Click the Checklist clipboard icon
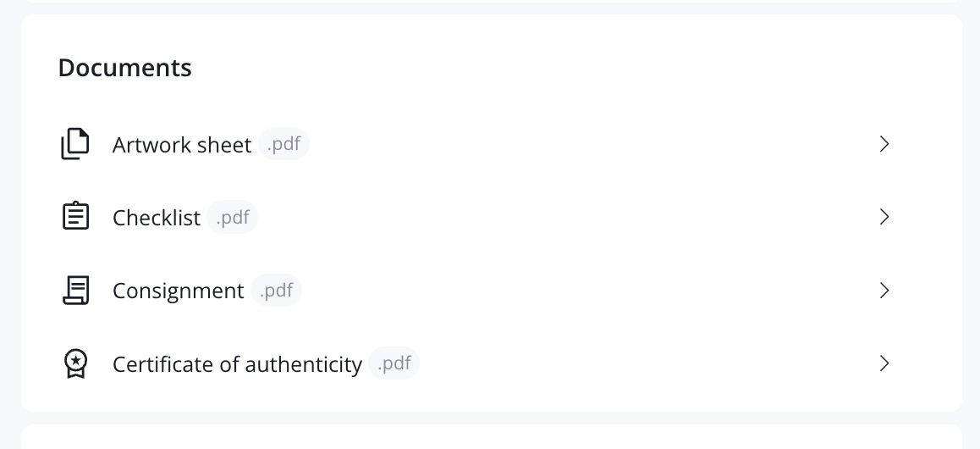This screenshot has height=449, width=980. point(75,216)
